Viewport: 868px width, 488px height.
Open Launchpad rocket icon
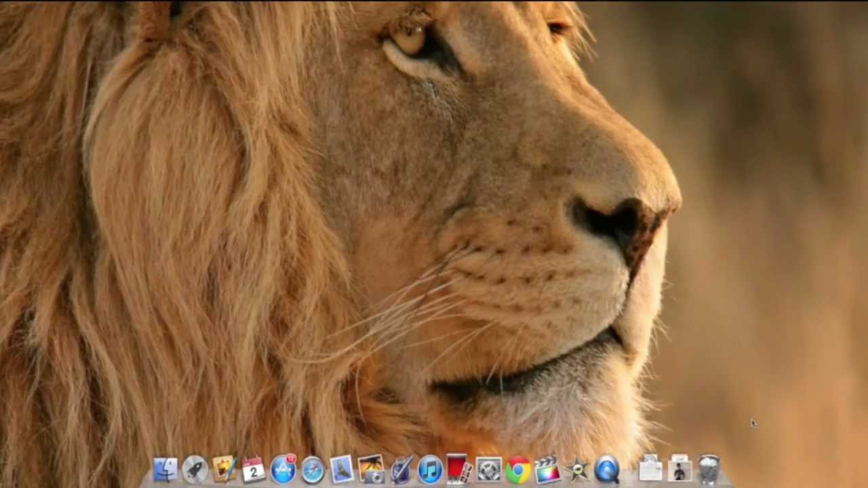[195, 470]
